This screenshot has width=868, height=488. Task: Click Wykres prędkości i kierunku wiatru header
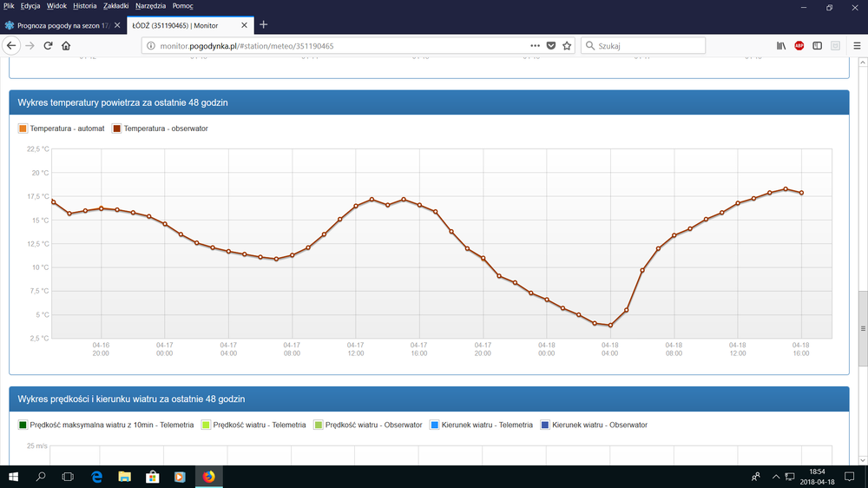429,399
